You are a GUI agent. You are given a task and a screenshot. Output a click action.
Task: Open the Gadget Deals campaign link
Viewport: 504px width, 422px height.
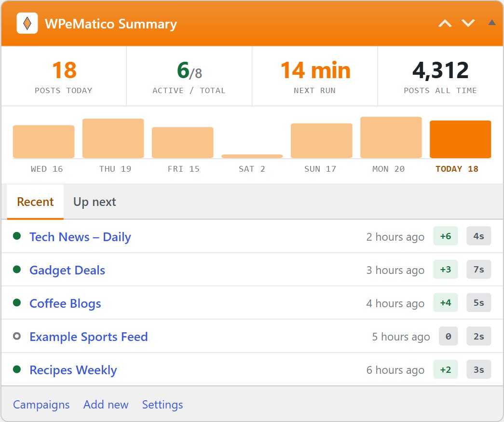click(x=67, y=270)
